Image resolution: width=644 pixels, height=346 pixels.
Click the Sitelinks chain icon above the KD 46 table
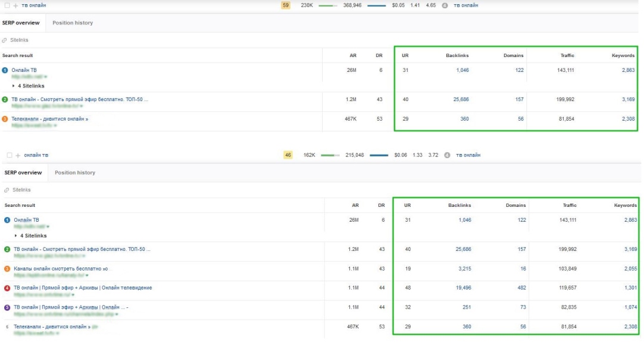pos(7,190)
